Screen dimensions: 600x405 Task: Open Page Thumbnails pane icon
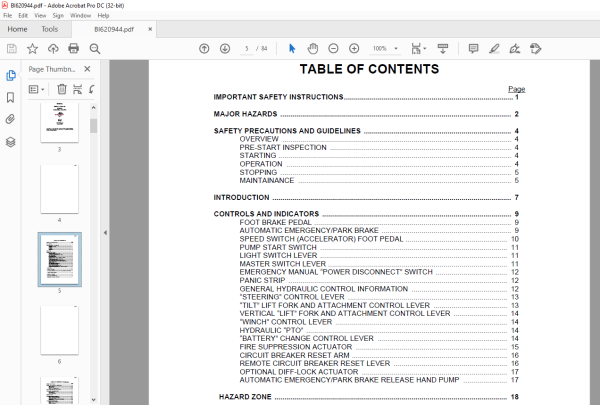(x=11, y=75)
